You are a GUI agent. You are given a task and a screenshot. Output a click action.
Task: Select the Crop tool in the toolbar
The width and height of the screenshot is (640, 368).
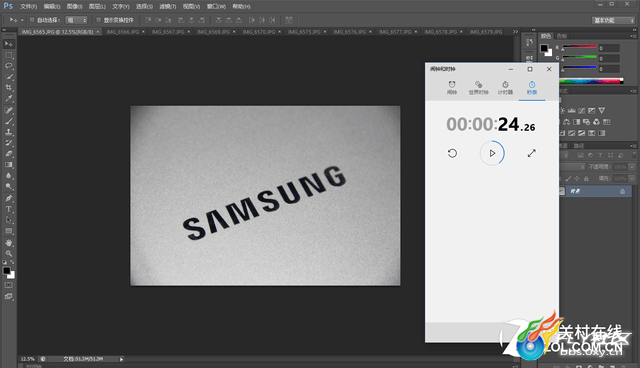point(9,87)
